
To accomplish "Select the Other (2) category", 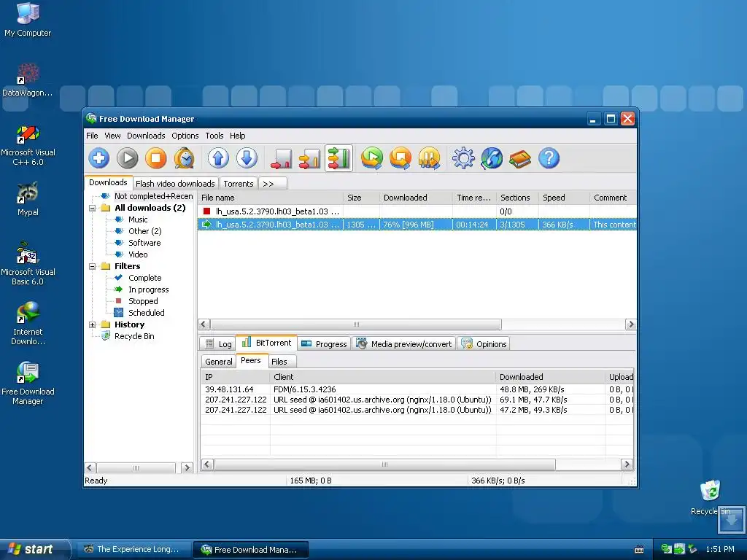I will (x=145, y=231).
